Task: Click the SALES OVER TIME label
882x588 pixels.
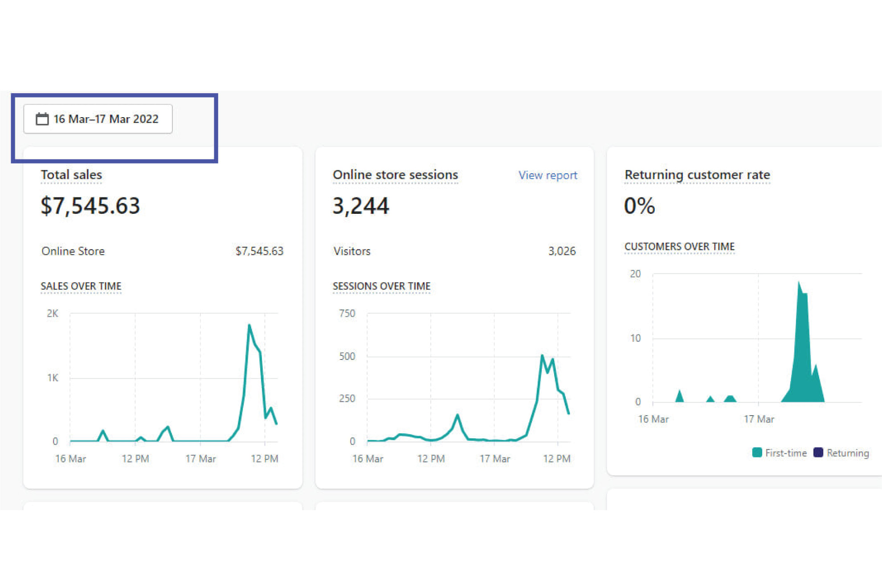Action: tap(81, 286)
